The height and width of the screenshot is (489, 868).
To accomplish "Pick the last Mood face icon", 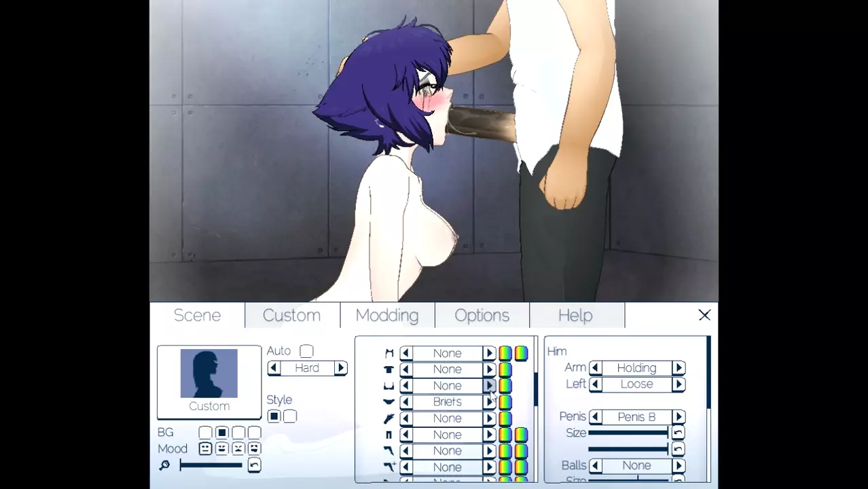I will [254, 449].
